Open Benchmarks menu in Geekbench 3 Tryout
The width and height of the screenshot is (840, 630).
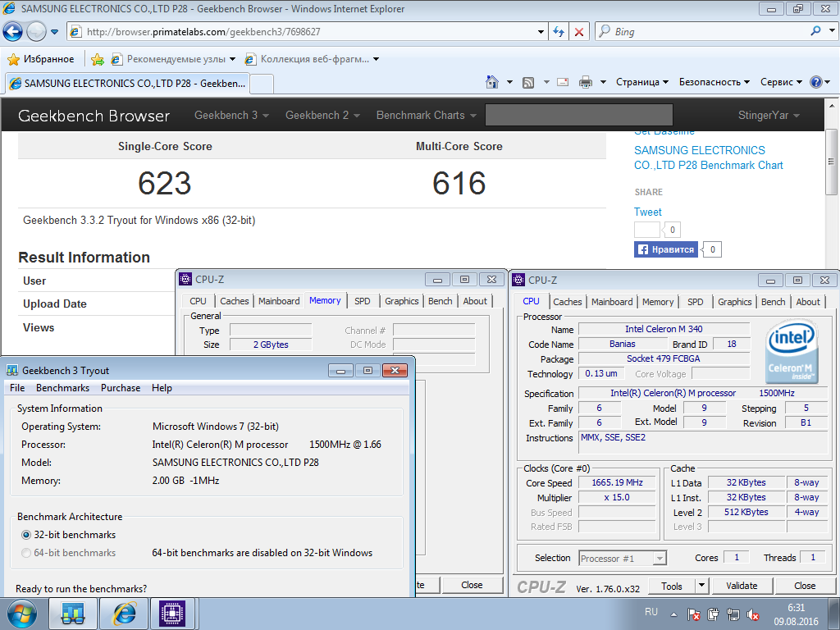(62, 388)
